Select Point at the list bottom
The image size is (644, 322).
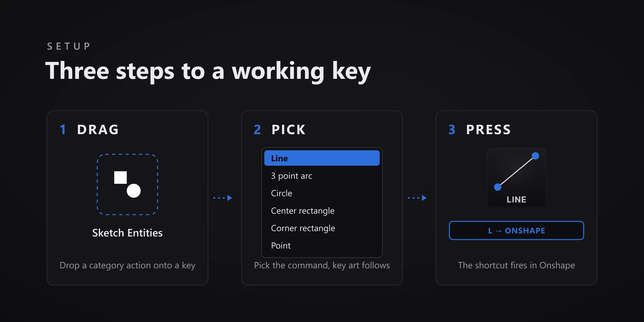pos(322,246)
